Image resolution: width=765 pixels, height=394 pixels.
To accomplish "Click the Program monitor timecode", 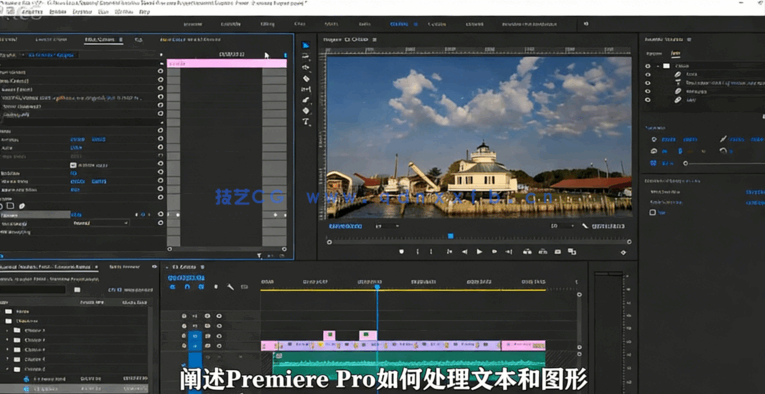I will 345,226.
